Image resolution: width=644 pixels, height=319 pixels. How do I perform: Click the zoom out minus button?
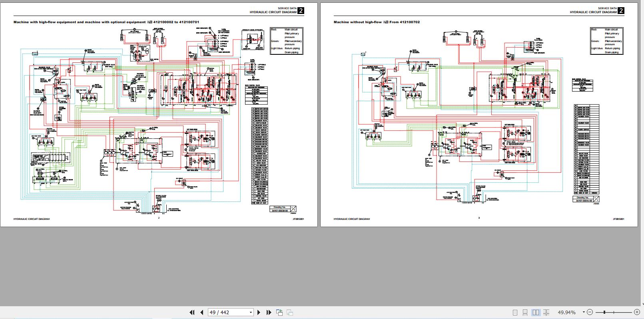(590, 312)
